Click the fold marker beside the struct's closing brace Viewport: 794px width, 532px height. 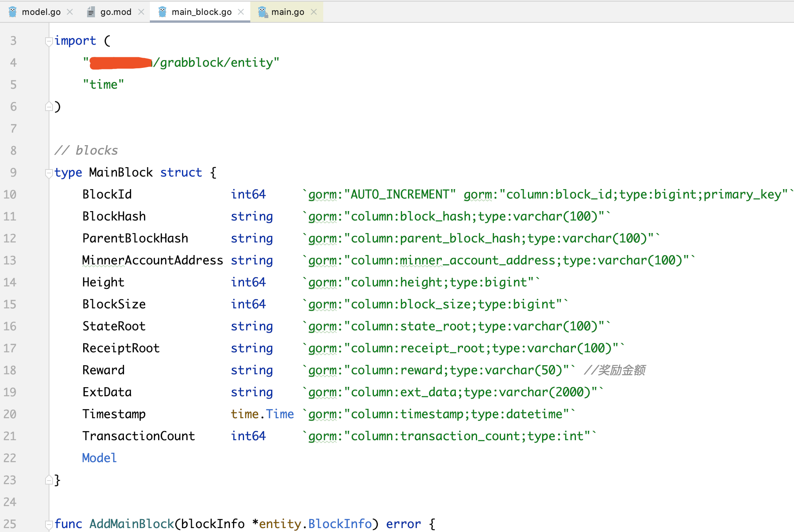(49, 480)
